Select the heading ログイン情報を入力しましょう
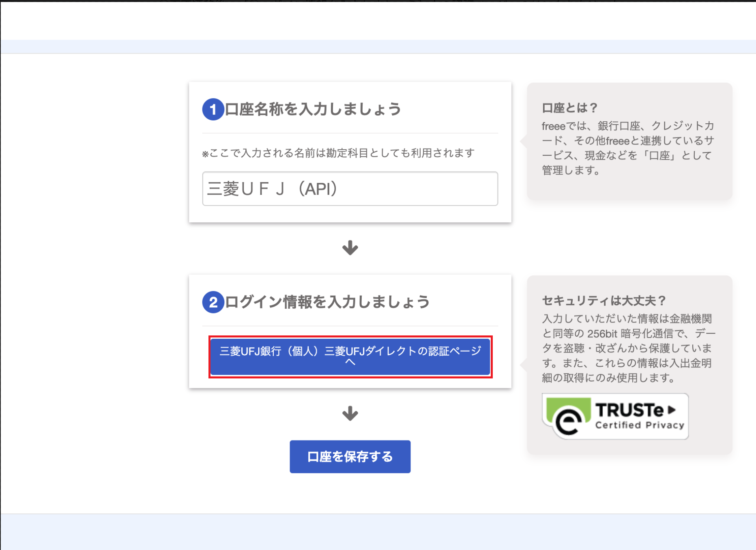The height and width of the screenshot is (550, 756). tap(327, 302)
